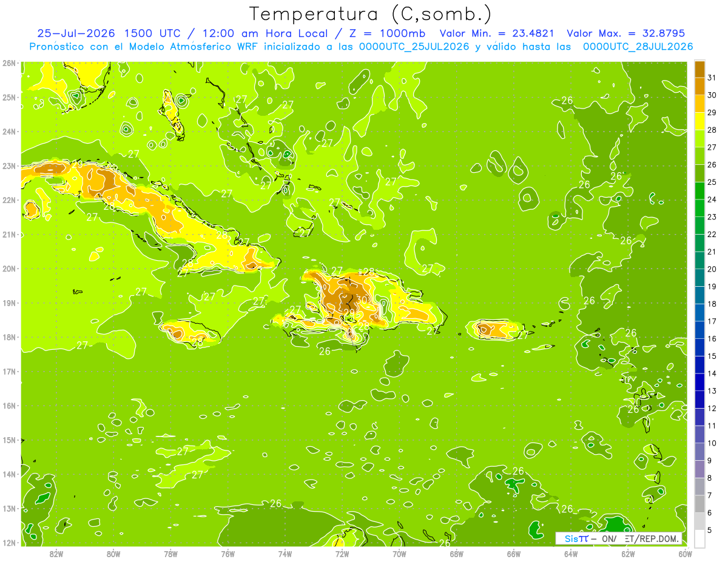
Task: Click the 68W longitude axis label
Action: coord(457,554)
